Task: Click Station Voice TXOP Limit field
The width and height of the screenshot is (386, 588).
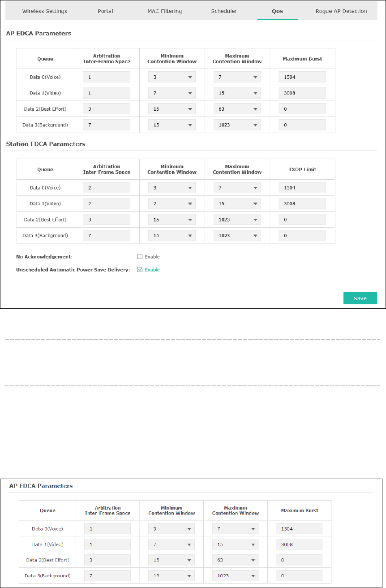Action: (302, 188)
